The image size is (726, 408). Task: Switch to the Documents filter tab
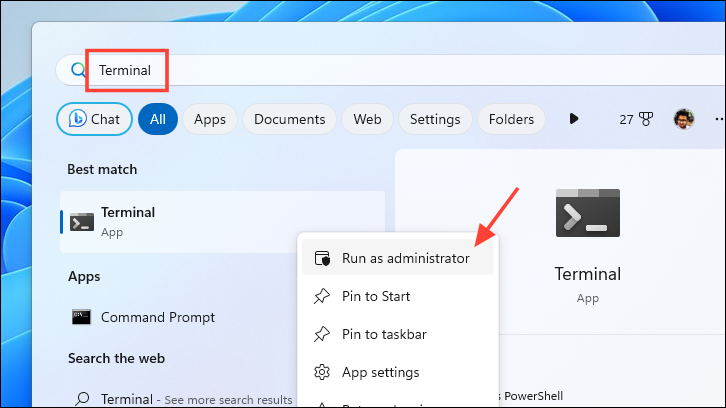[289, 119]
